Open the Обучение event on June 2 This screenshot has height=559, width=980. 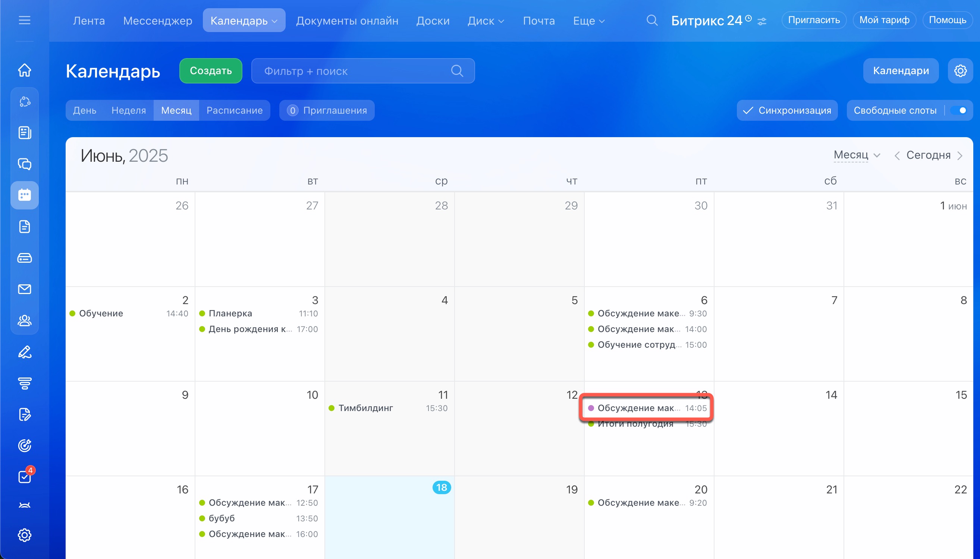pyautogui.click(x=129, y=313)
